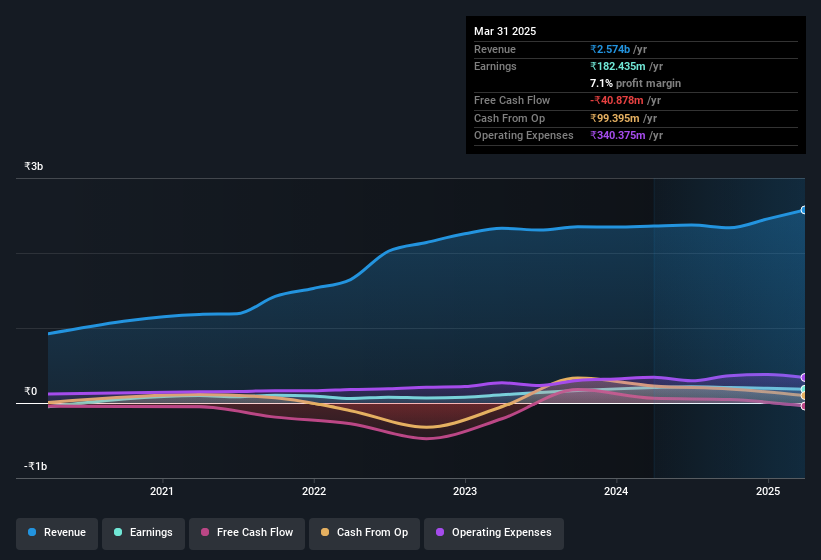Click the -₹40.878m free cash flow value

(617, 100)
